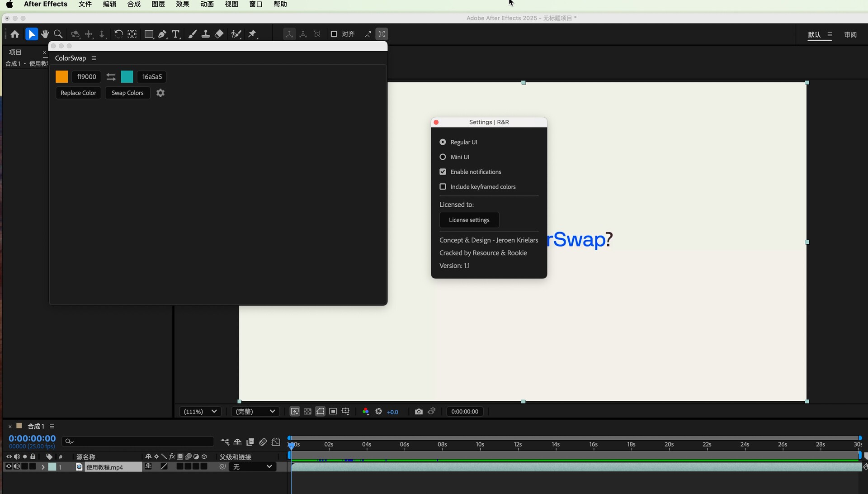This screenshot has height=494, width=868.
Task: Mute audio of 使用教程.mp4 layer
Action: (17, 467)
